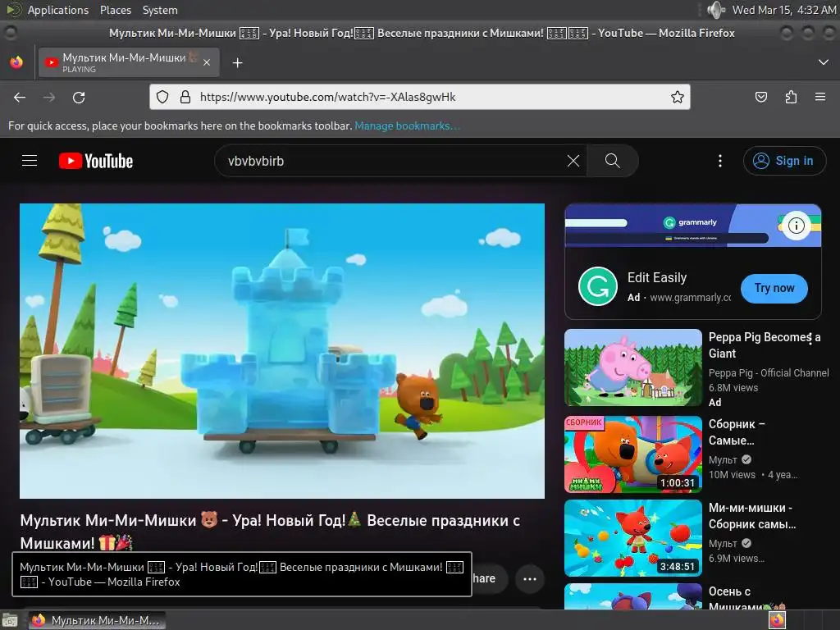840x630 pixels.
Task: Open the Grammarly logo ad
Action: tap(598, 286)
